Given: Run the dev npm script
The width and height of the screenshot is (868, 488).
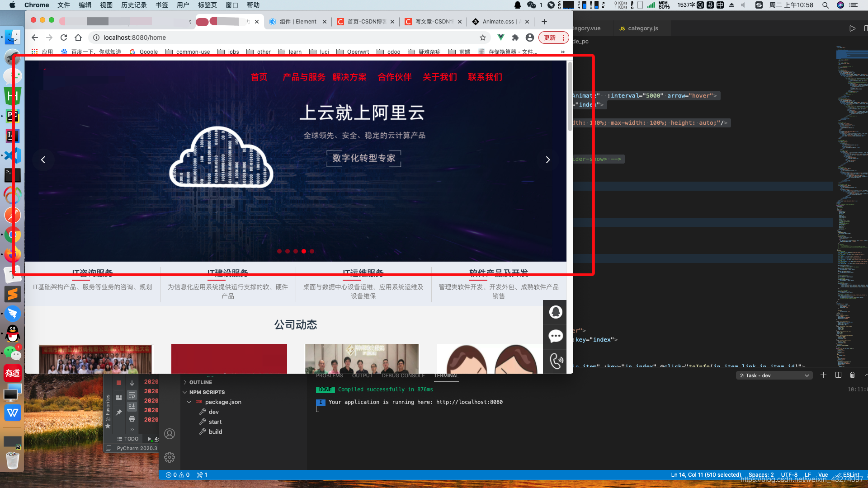Looking at the screenshot, I should [213, 412].
